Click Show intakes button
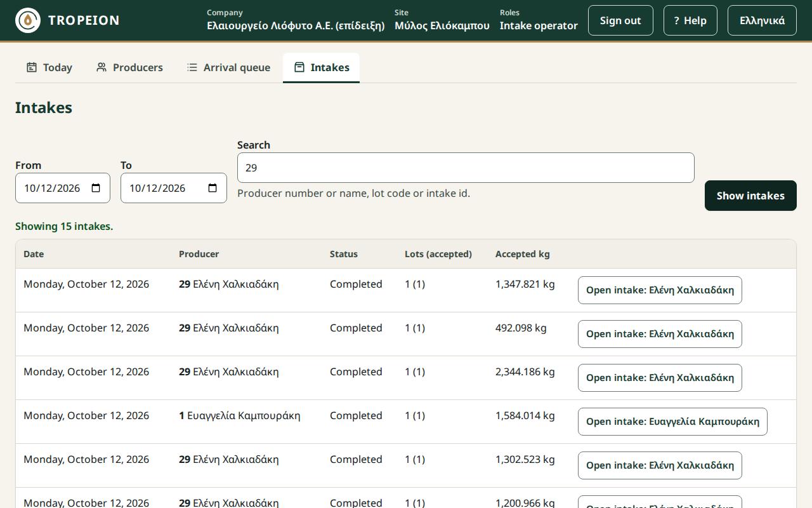 click(x=750, y=196)
